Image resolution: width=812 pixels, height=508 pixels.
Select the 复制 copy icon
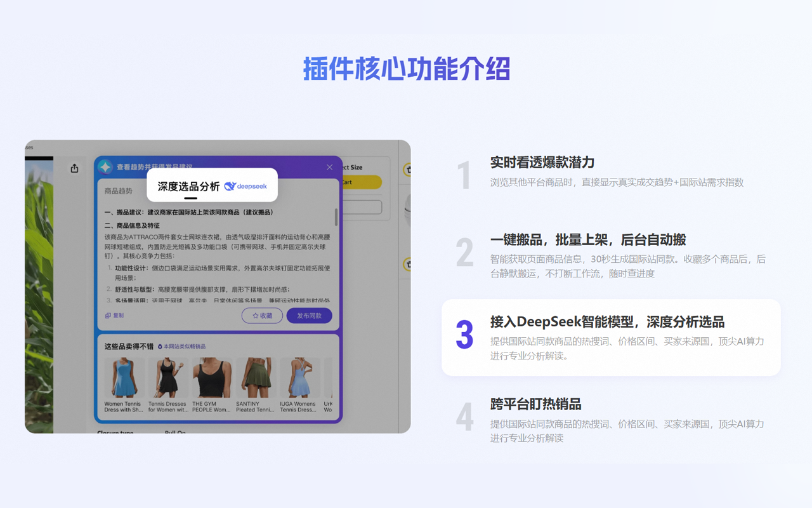pos(107,316)
